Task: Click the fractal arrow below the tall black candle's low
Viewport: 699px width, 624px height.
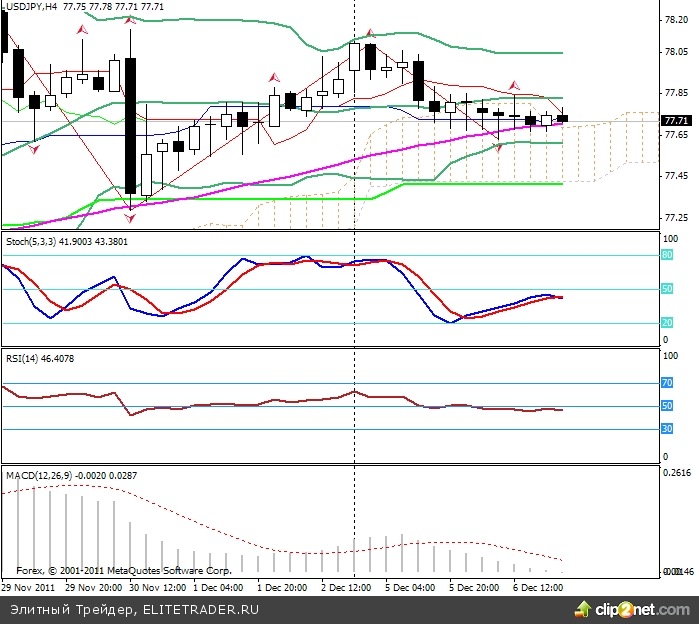Action: coord(129,208)
